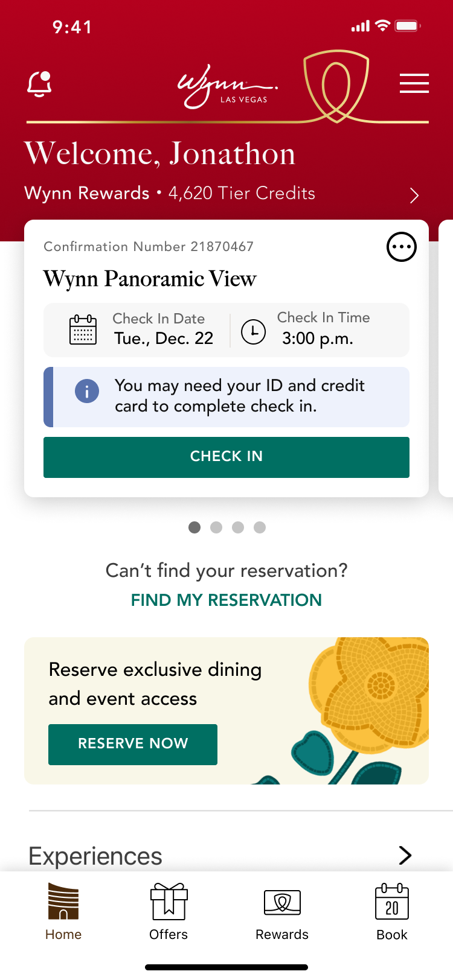This screenshot has width=453, height=980.
Task: Expand Wynn Rewards tier credits chevron
Action: click(x=414, y=195)
